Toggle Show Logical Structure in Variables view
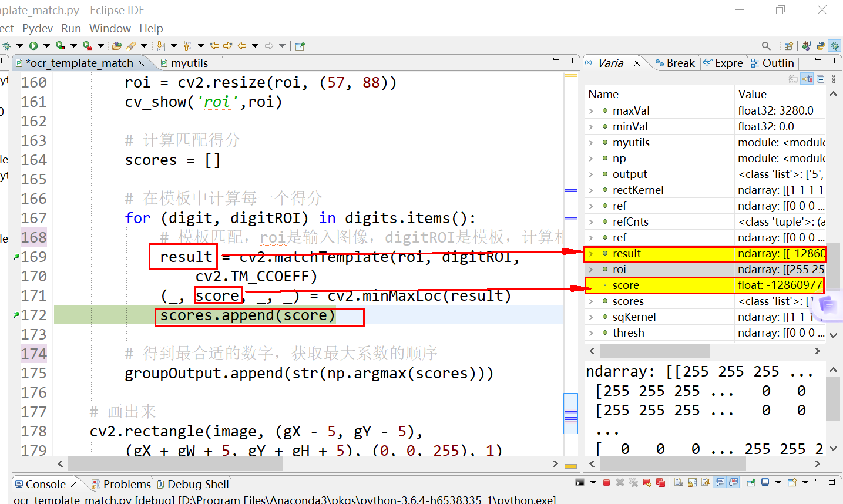 [x=807, y=79]
